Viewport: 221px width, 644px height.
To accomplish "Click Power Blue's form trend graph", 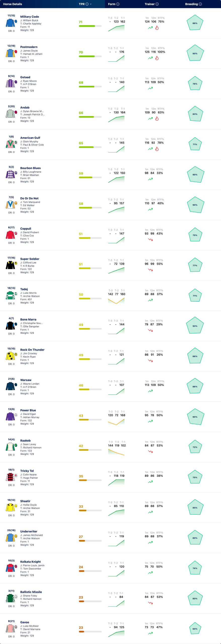I will (x=116, y=422).
